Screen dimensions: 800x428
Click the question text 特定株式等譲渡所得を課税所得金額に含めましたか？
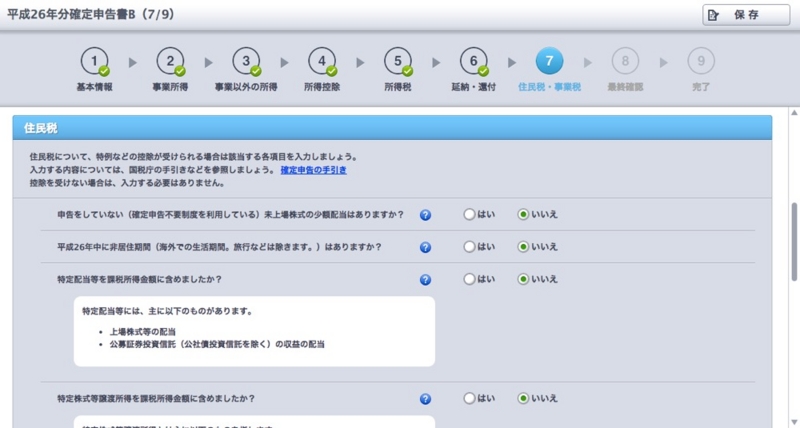[156, 399]
